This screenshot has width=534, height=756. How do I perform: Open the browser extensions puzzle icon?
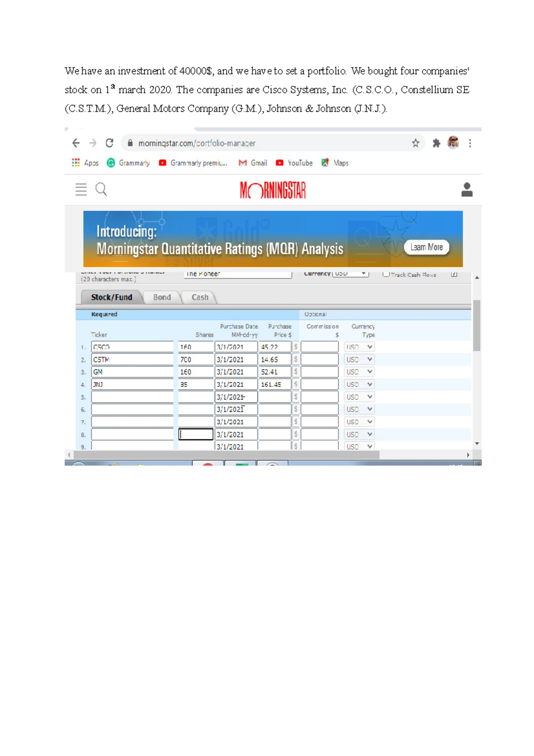[437, 143]
